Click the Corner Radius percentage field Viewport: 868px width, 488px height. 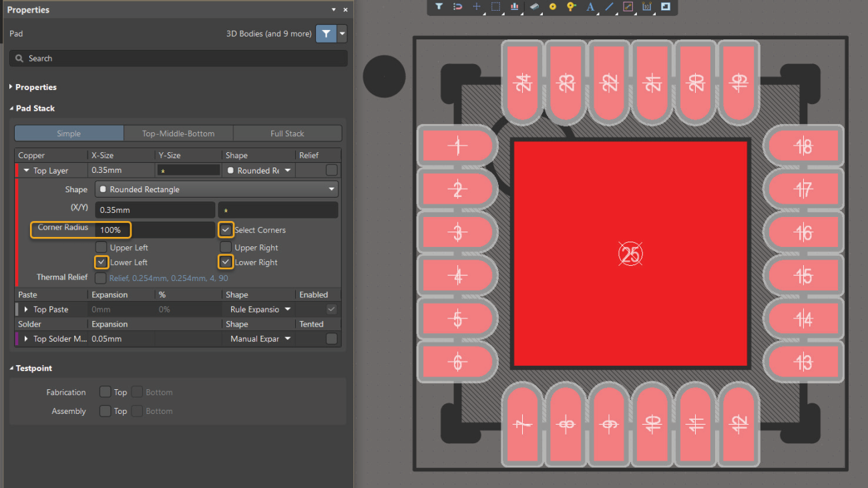[x=114, y=230]
